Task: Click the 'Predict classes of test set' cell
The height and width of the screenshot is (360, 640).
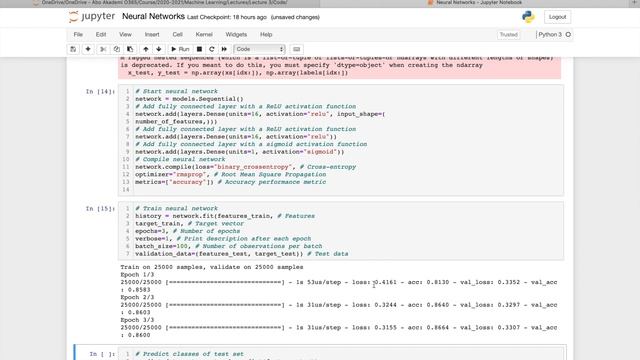Action: [x=342, y=354]
